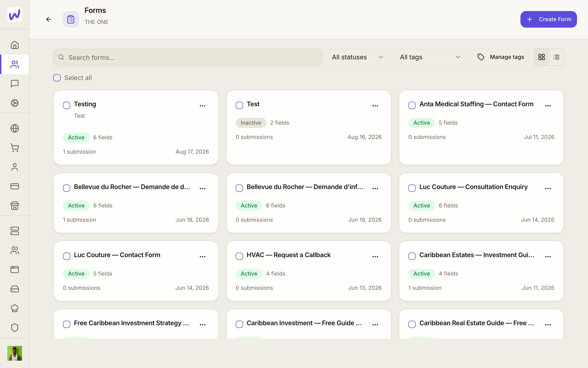Viewport: 588px width, 368px height.
Task: Open the hard drive icon in sidebar
Action: pos(14,289)
